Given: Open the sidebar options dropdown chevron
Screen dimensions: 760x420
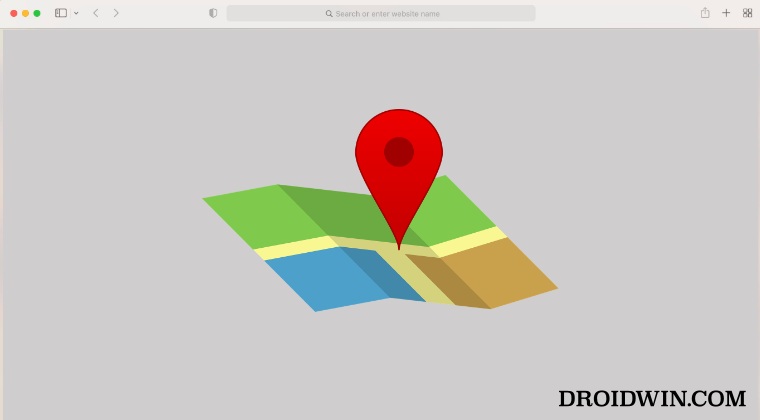Looking at the screenshot, I should click(76, 14).
